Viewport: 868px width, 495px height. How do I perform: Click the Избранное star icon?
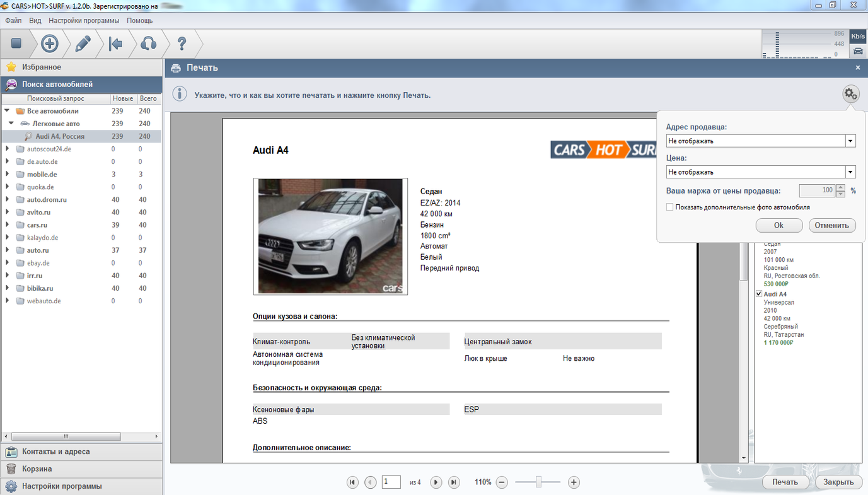point(11,67)
